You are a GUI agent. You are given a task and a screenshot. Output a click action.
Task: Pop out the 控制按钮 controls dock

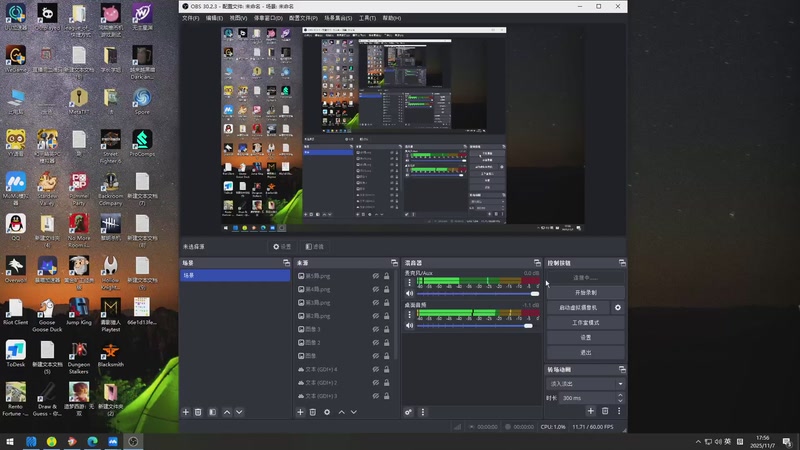tap(622, 263)
